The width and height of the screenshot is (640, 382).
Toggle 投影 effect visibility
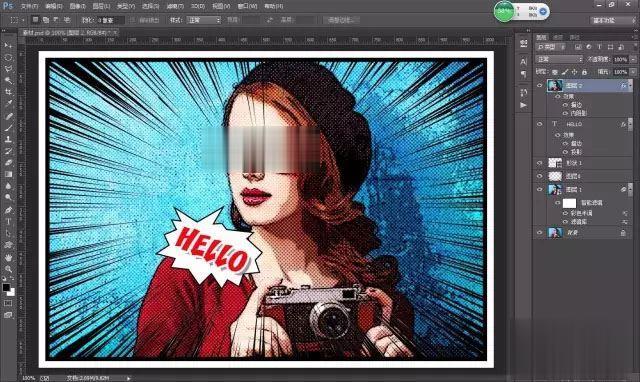point(565,152)
